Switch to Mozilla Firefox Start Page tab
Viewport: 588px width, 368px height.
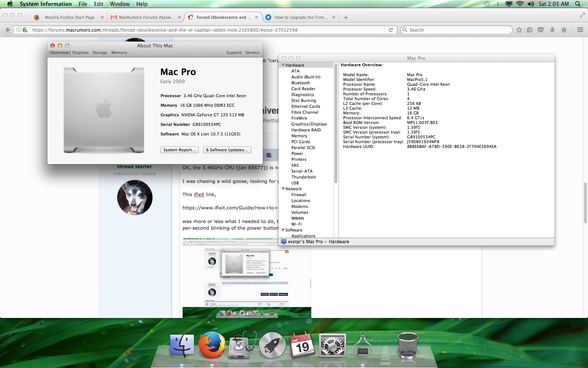click(69, 17)
